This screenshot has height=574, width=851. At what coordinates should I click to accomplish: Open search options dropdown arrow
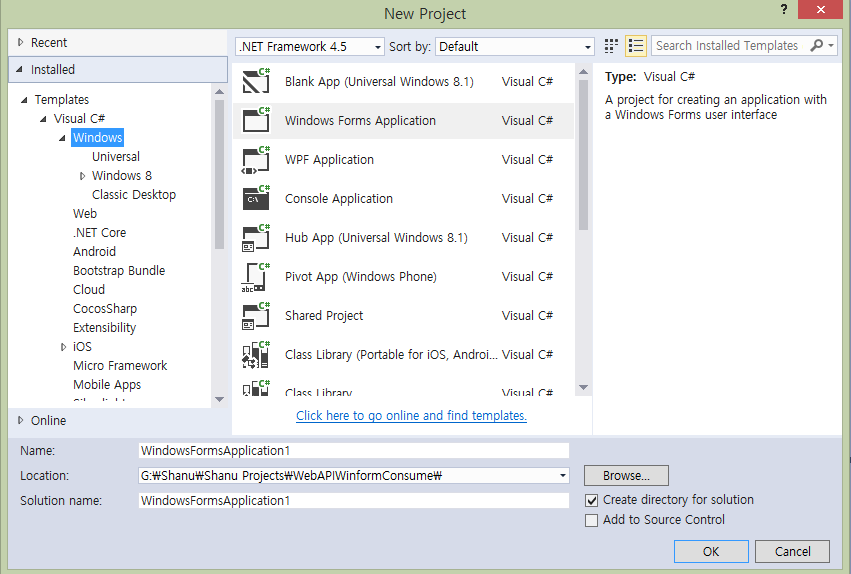[831, 46]
